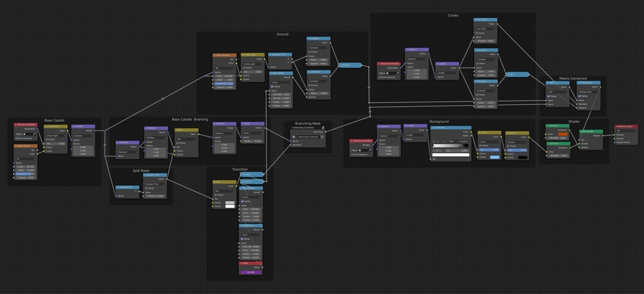Screen dimensions: 644x294
Task: Toggle Clamp on Base Coords Linear Light node
Action: pyautogui.click(x=46, y=140)
